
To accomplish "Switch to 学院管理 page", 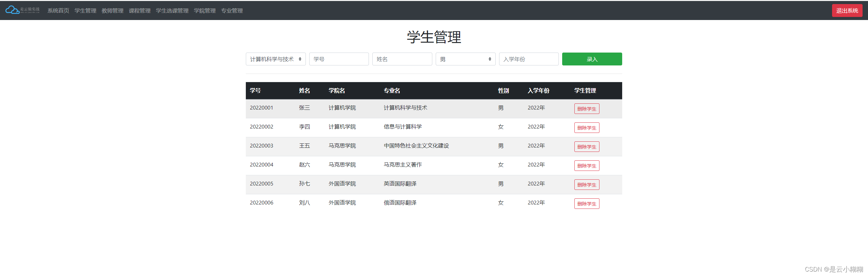I will pos(205,11).
